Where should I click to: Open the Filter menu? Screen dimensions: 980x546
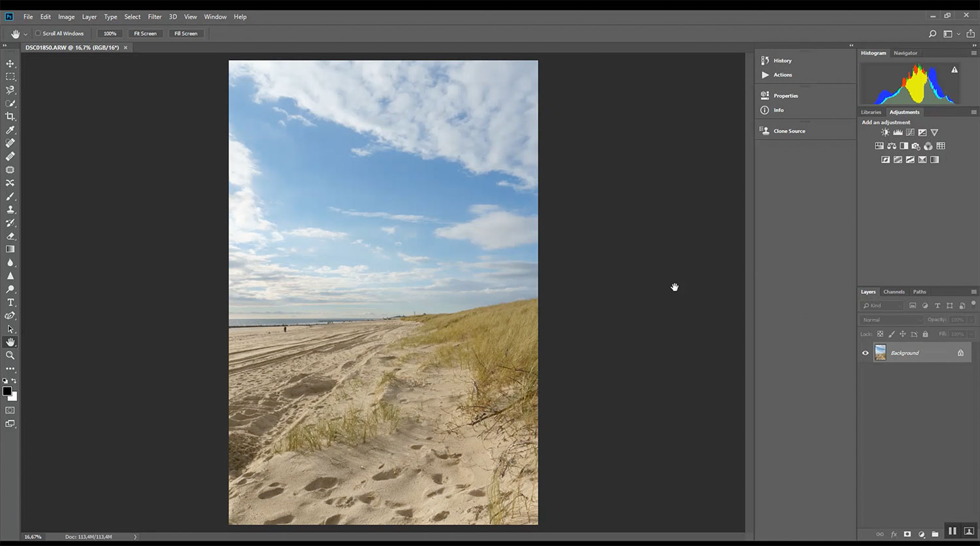point(154,17)
